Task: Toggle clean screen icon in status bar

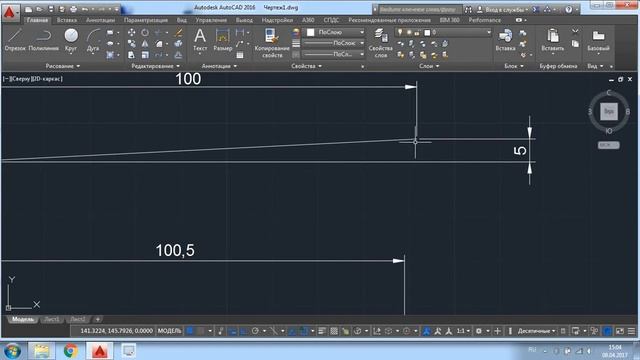Action: [620, 331]
